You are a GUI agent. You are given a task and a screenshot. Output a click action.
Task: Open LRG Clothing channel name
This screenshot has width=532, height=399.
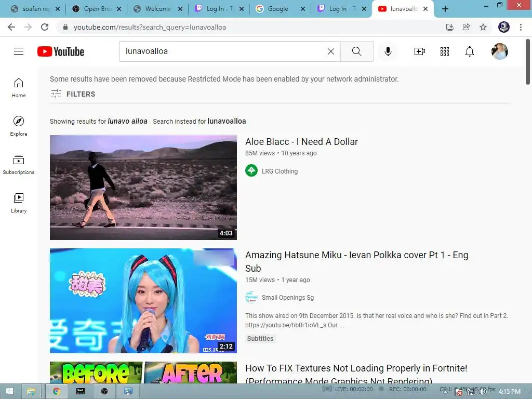280,171
